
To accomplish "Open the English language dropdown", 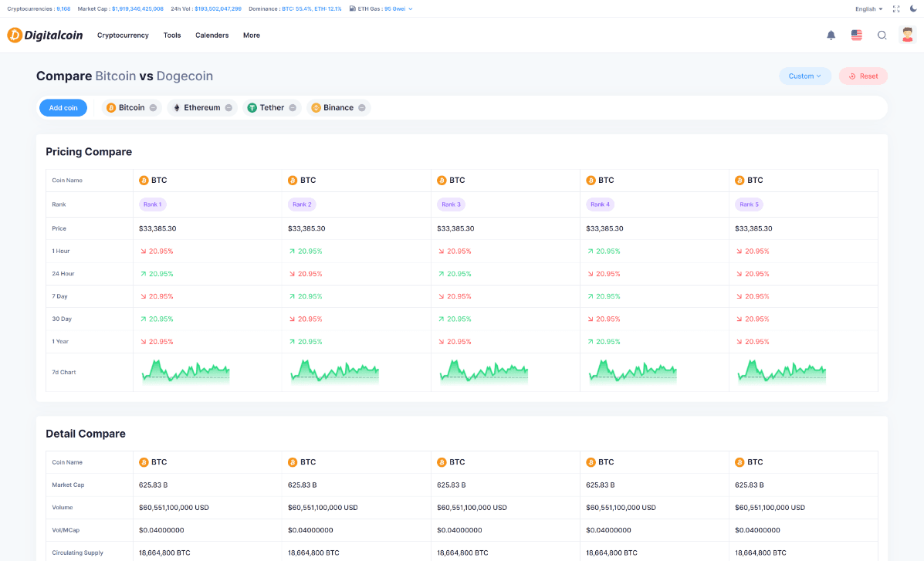I will coord(868,8).
